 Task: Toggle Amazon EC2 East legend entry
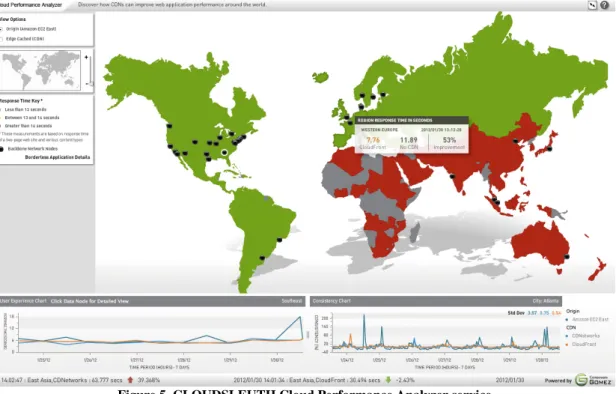click(x=587, y=319)
